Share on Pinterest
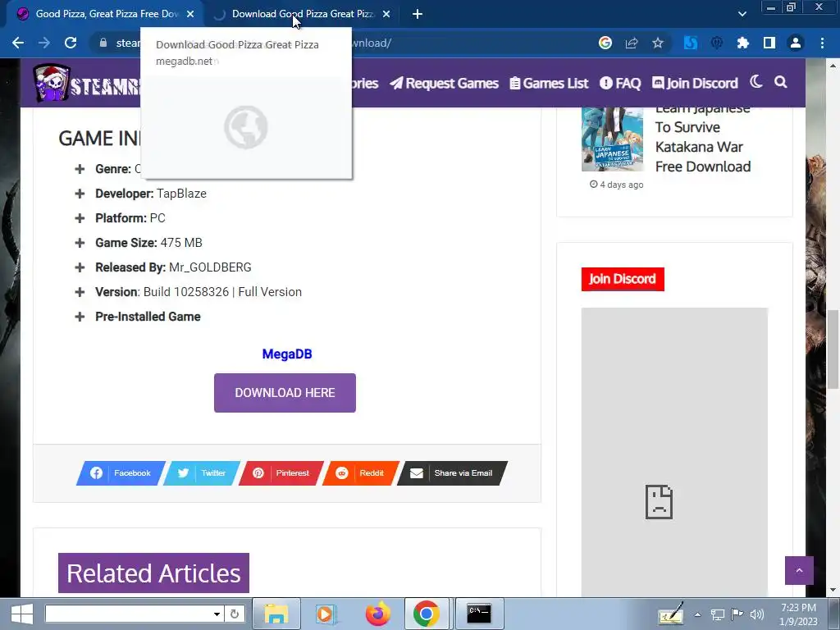 coord(281,473)
